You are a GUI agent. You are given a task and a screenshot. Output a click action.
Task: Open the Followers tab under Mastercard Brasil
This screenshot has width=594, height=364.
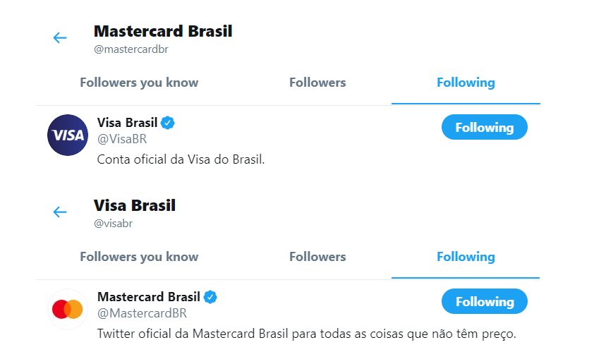pyautogui.click(x=317, y=83)
